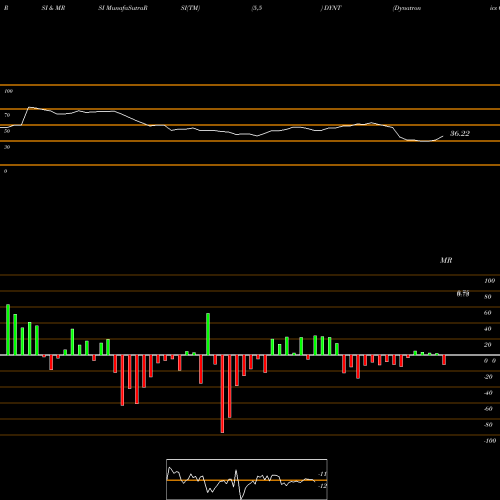Click the -12 label in the mini chart

click(x=322, y=486)
